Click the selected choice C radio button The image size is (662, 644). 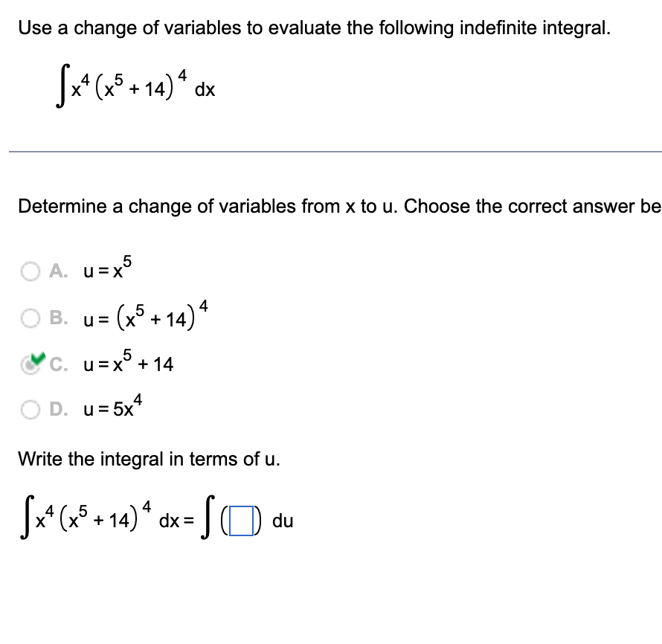pos(30,363)
